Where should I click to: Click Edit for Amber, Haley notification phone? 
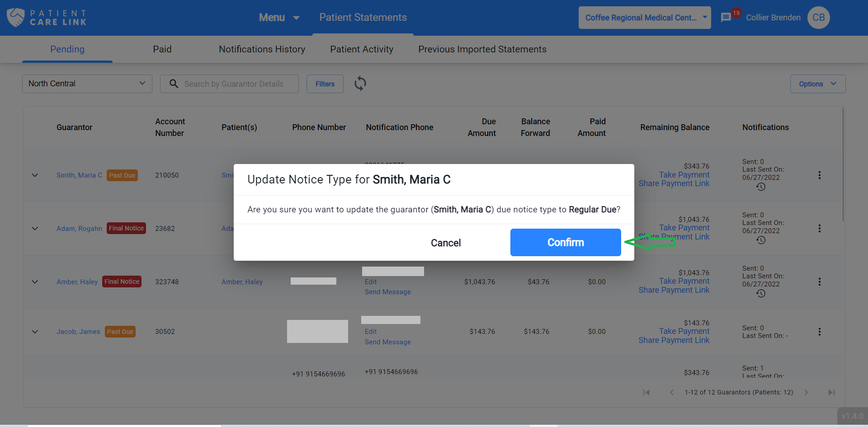point(371,282)
